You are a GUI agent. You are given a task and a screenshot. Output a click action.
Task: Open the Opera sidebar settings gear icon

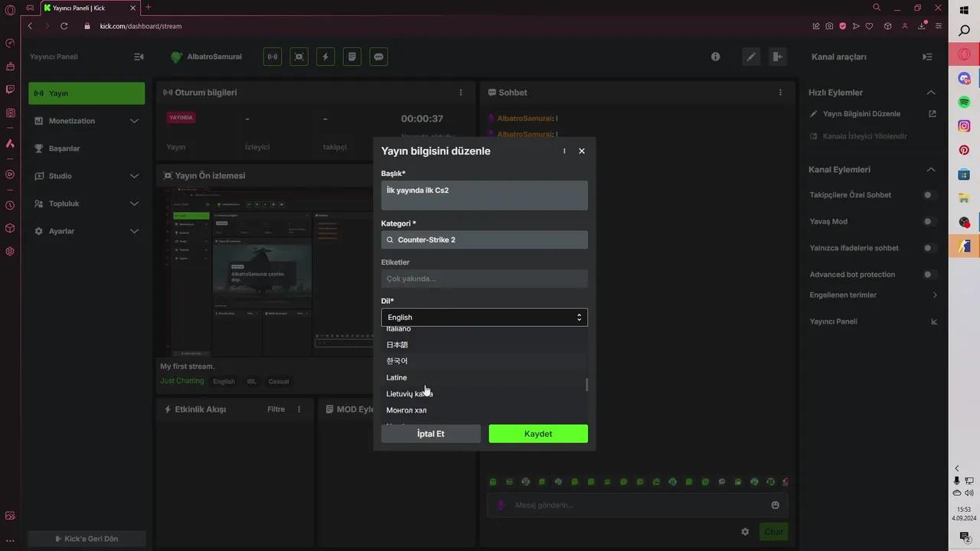10,251
